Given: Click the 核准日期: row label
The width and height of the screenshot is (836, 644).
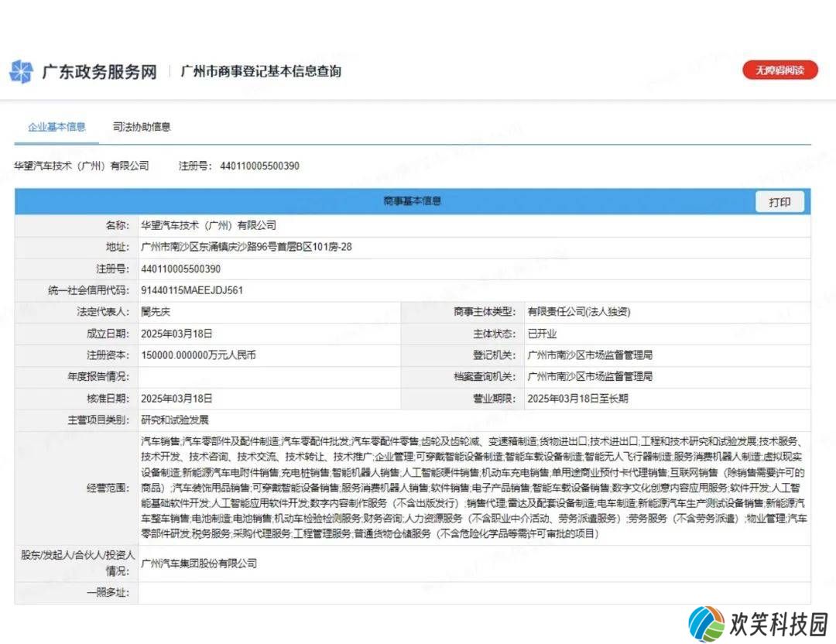Looking at the screenshot, I should (x=108, y=399).
